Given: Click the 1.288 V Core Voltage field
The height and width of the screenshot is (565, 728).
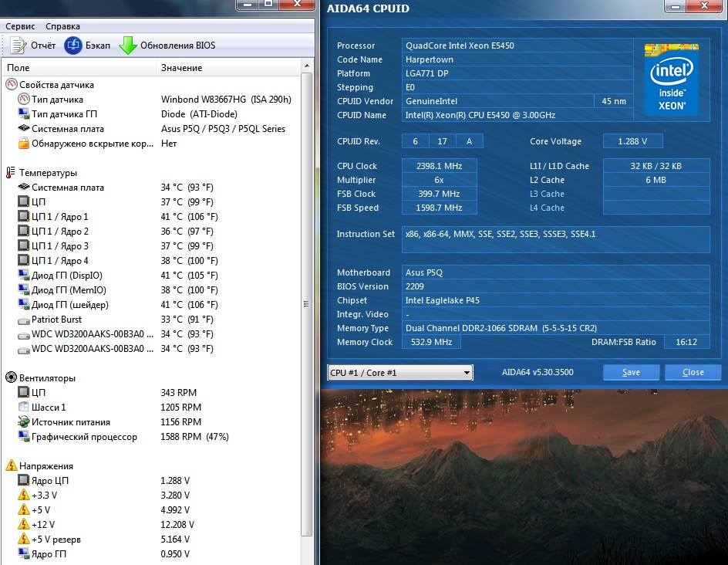Looking at the screenshot, I should point(633,141).
